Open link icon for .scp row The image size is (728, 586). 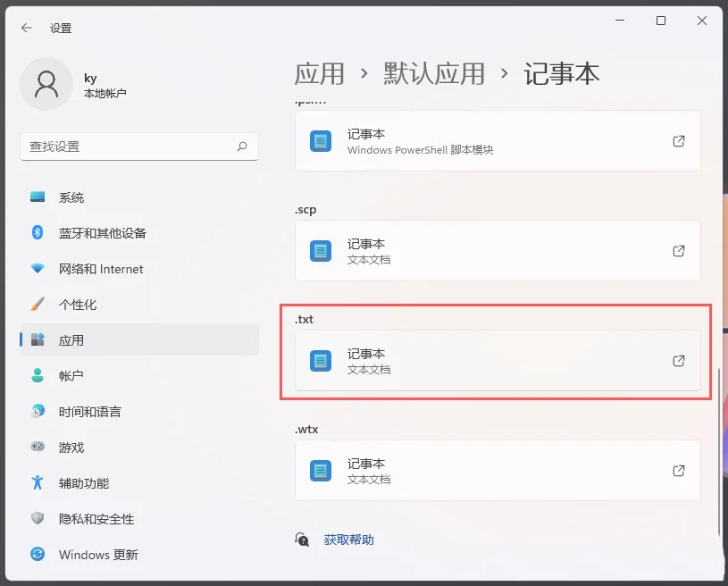[x=679, y=251]
